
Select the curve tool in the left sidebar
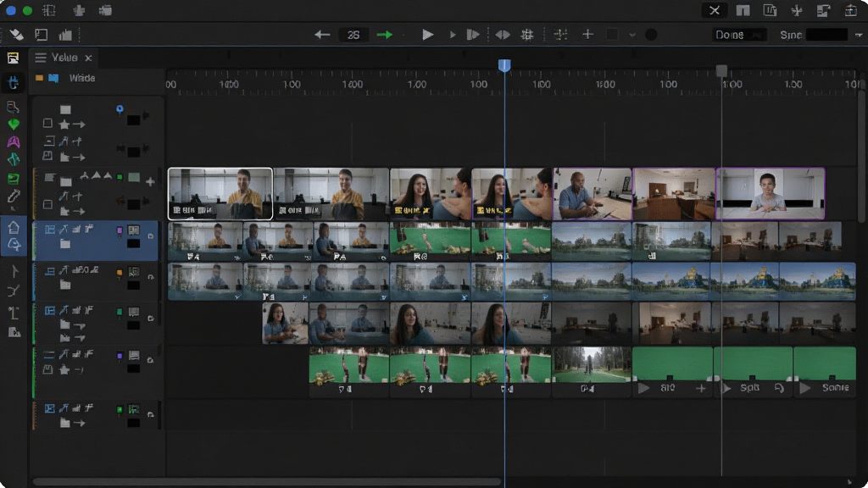point(14,291)
